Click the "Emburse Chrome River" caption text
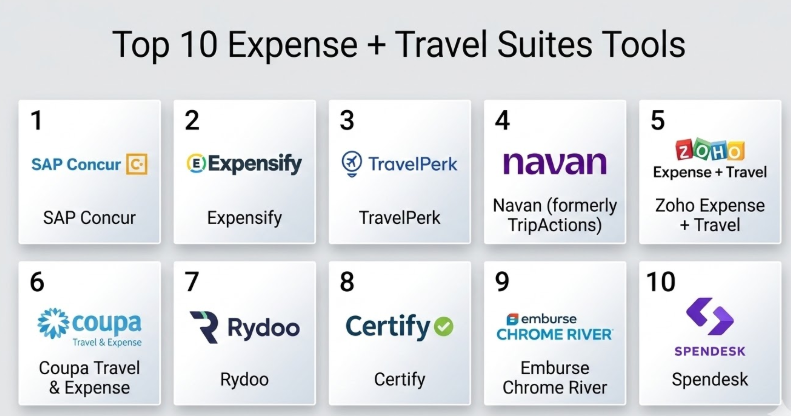This screenshot has height=416, width=791. point(554,377)
